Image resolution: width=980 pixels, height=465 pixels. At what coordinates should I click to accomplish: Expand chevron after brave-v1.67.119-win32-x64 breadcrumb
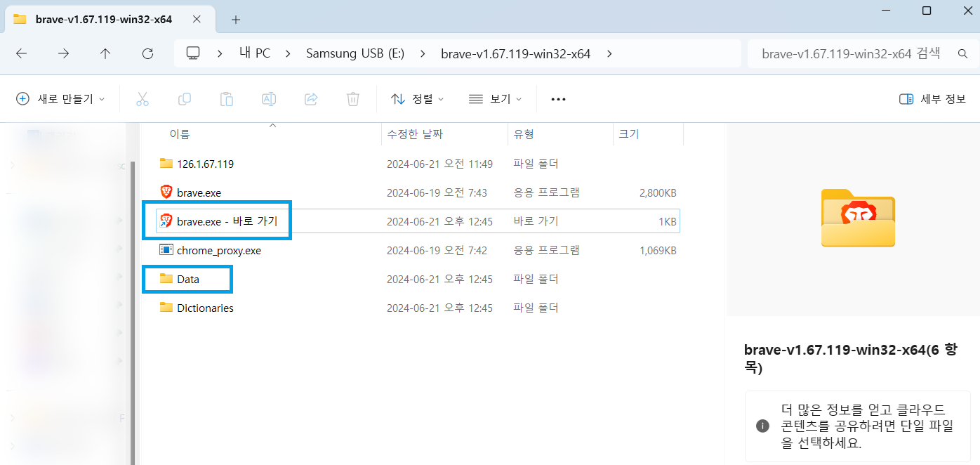point(609,53)
